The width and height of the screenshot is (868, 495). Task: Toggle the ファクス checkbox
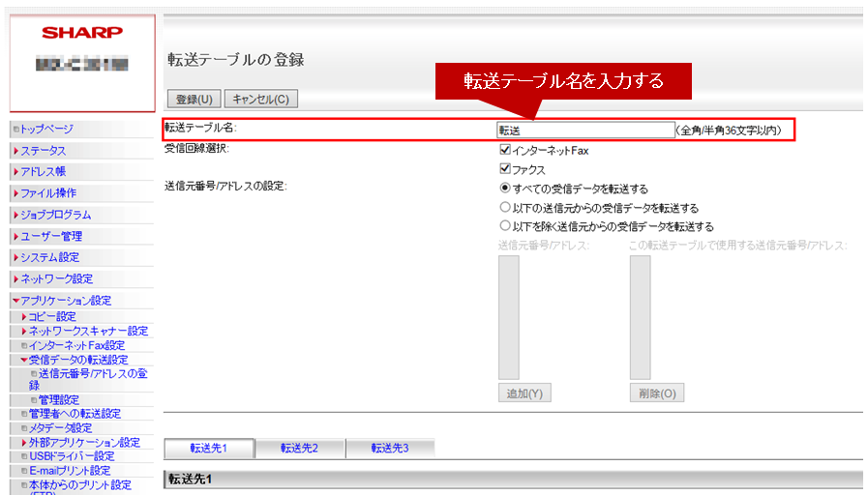(x=505, y=169)
